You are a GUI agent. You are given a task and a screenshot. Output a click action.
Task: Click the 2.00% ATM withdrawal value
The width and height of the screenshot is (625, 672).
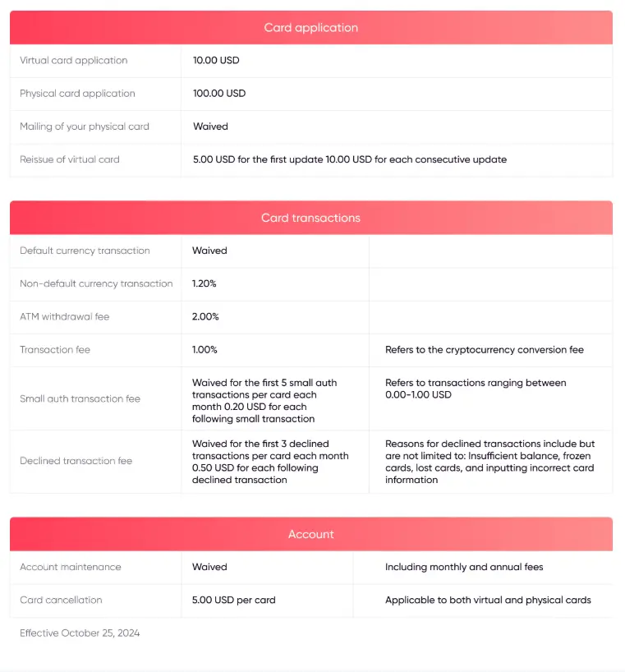pyautogui.click(x=205, y=316)
